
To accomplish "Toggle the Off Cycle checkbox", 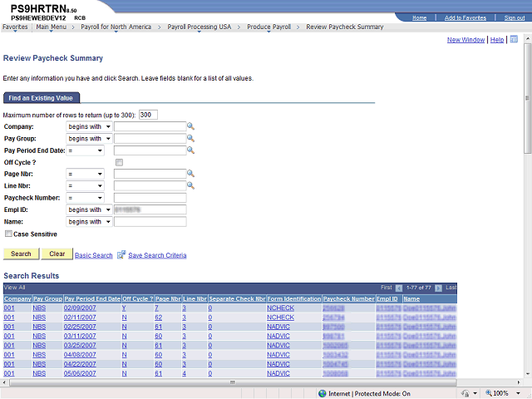I will click(x=119, y=162).
